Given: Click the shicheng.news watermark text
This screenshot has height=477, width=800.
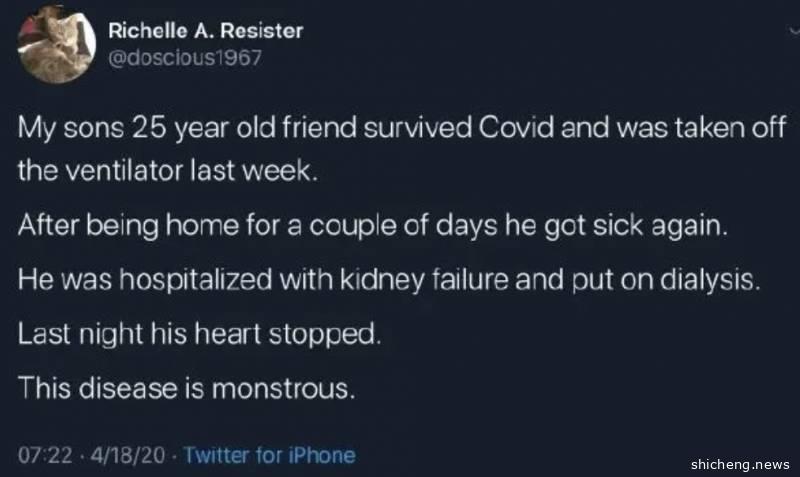Looking at the screenshot, I should 741,463.
